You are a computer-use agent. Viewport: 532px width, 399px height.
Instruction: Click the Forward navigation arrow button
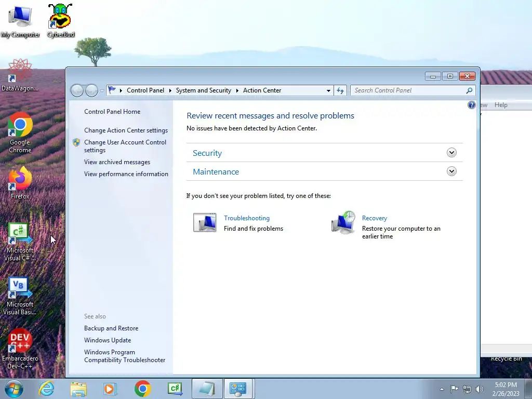point(91,90)
